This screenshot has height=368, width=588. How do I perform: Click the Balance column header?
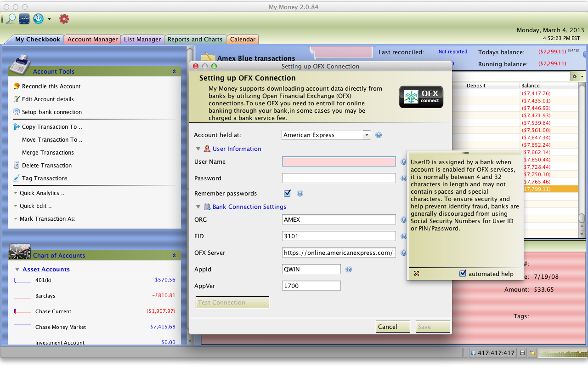[548, 86]
